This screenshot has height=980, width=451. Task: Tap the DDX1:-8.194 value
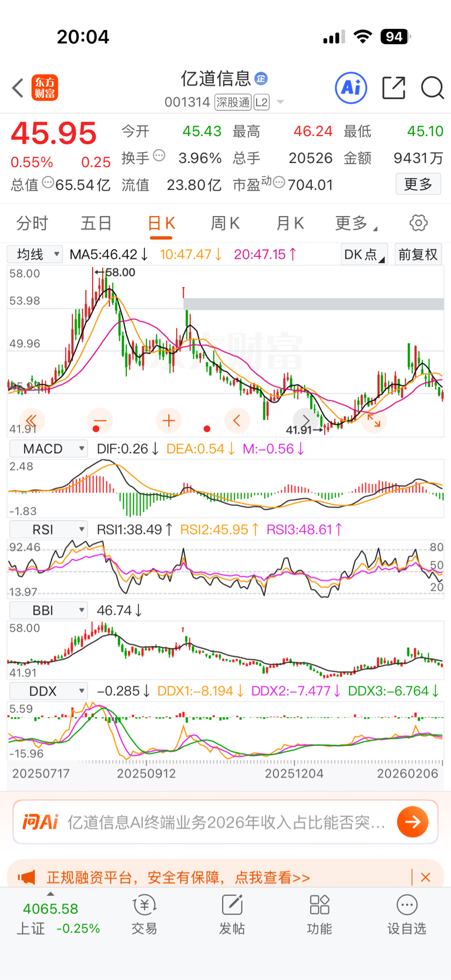click(x=201, y=691)
